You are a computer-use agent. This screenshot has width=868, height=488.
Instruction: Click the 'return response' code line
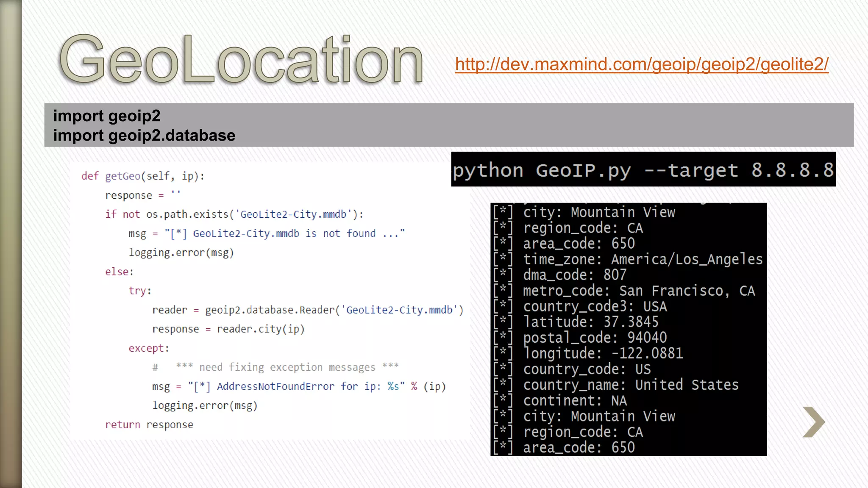click(149, 424)
